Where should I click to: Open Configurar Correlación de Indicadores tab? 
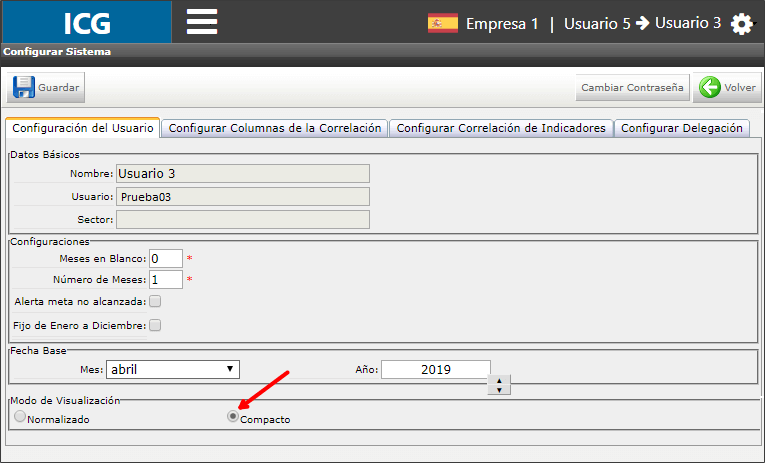[x=501, y=128]
